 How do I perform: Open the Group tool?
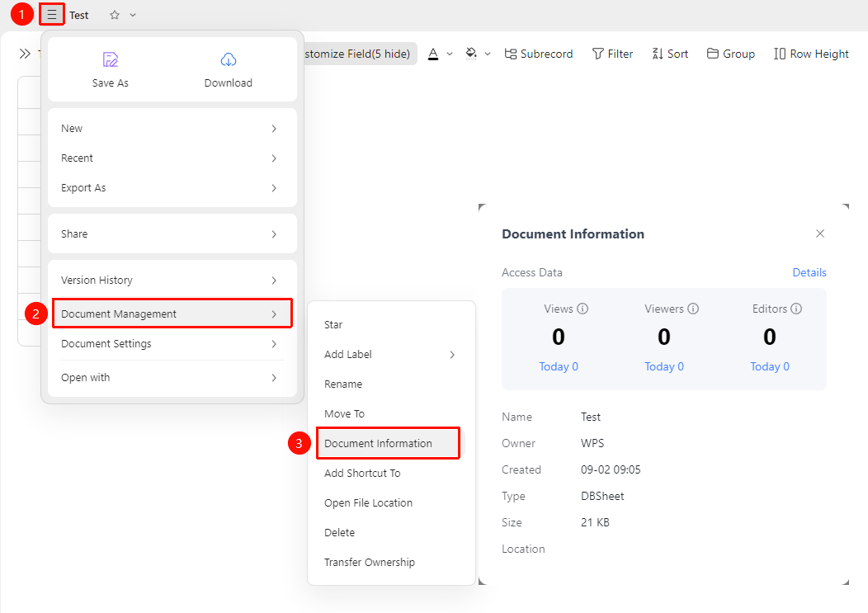click(731, 54)
